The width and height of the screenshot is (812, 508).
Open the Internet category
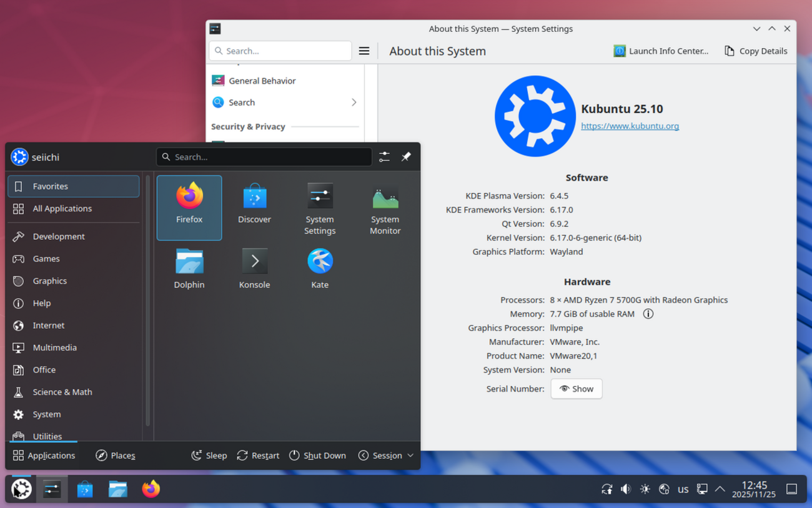pyautogui.click(x=74, y=325)
